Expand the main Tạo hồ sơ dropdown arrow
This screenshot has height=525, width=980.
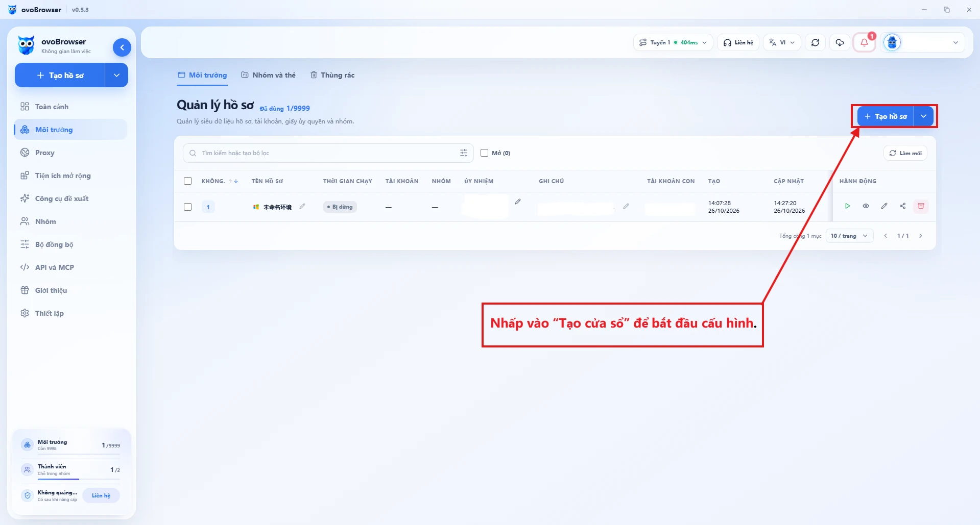[923, 116]
